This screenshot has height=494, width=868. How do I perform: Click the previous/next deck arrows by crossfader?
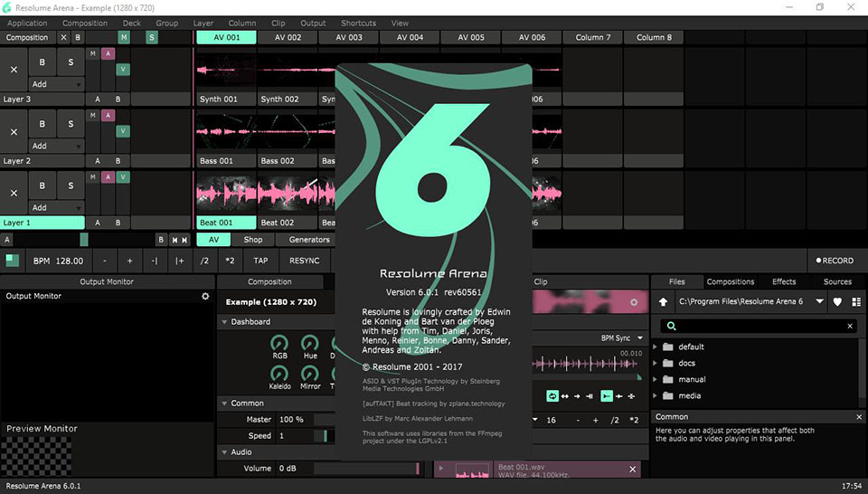click(x=179, y=240)
